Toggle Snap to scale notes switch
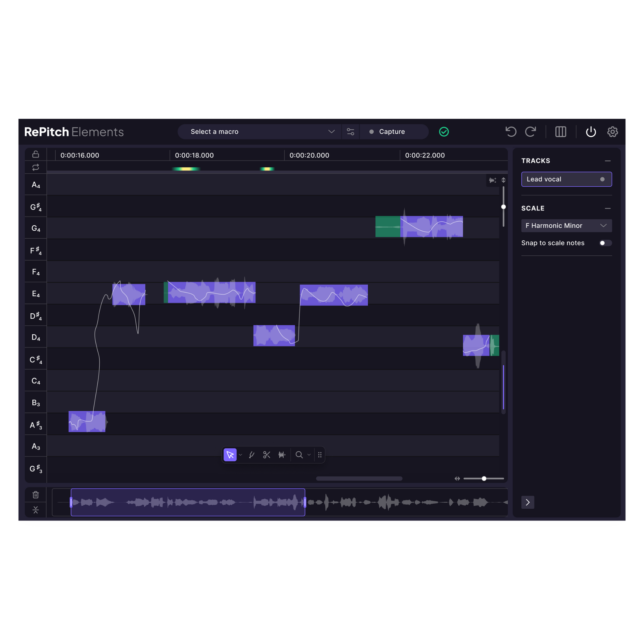This screenshot has width=644, height=644. (x=605, y=243)
